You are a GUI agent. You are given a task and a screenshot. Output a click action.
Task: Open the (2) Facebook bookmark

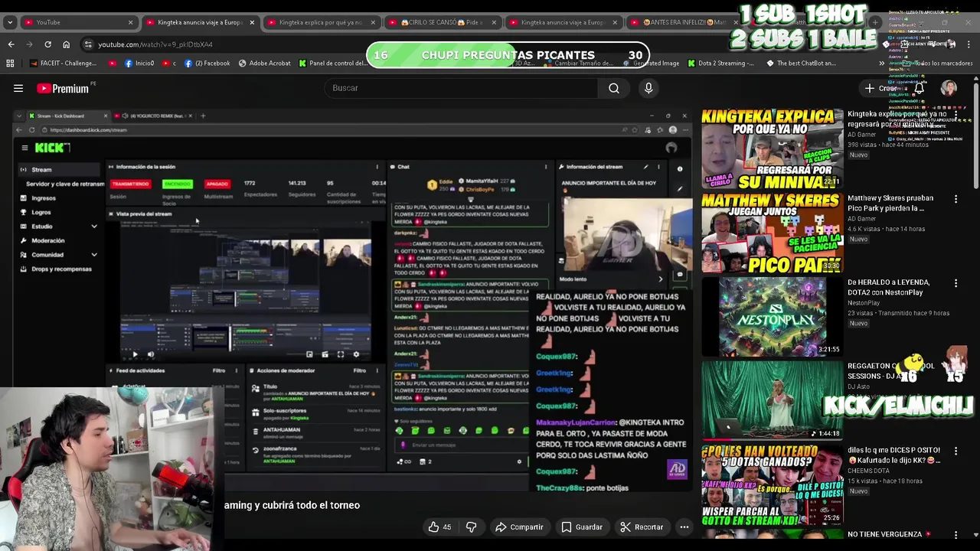click(x=207, y=64)
